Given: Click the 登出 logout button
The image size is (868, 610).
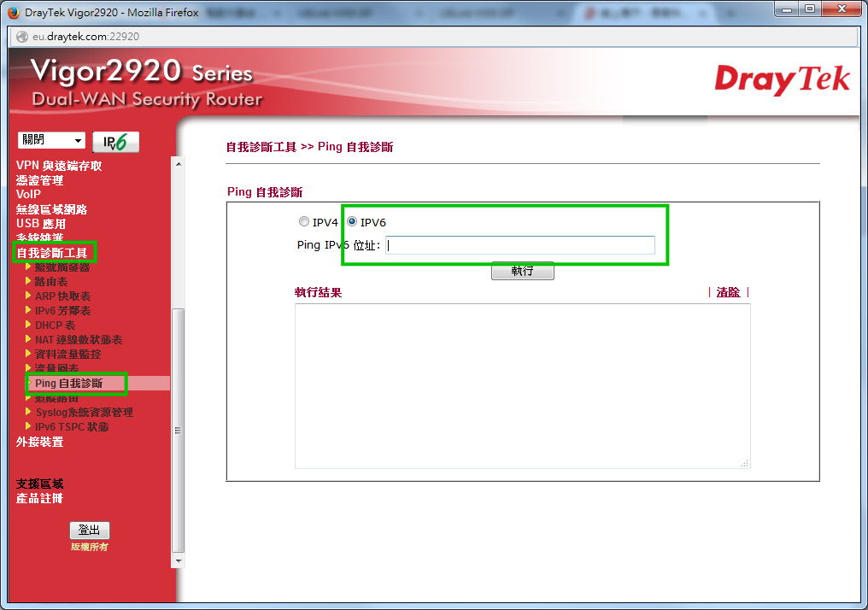Looking at the screenshot, I should click(x=89, y=531).
